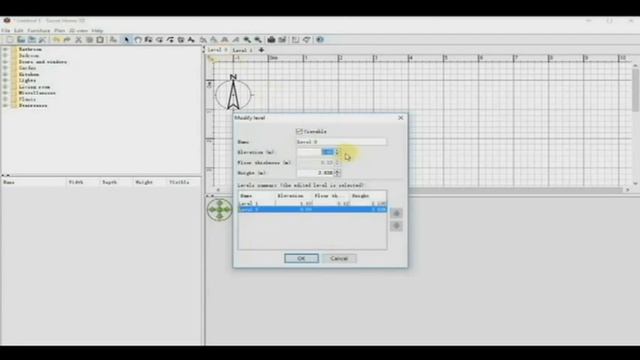The width and height of the screenshot is (640, 360).
Task: Zoom out of the plan
Action: click(x=258, y=40)
